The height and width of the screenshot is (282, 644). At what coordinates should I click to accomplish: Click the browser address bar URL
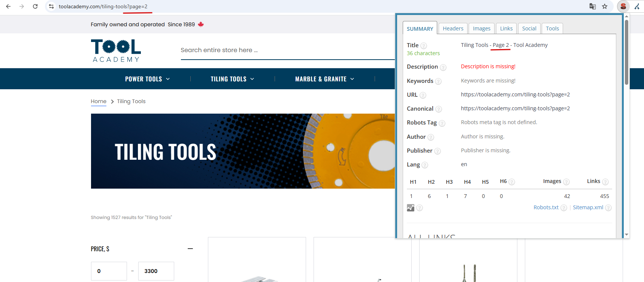(103, 6)
